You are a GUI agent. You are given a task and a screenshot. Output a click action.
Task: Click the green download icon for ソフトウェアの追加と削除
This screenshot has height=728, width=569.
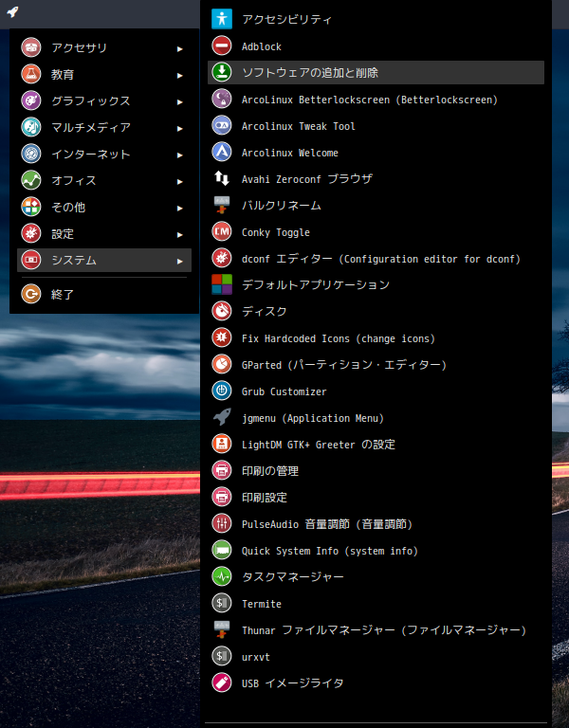click(x=222, y=72)
